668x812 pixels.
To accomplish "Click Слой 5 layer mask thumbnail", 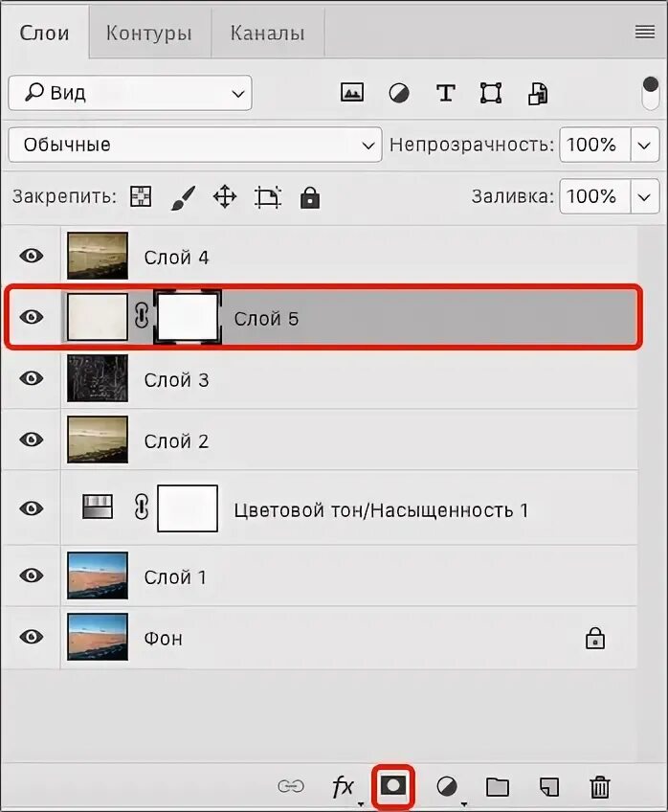I will pos(188,317).
